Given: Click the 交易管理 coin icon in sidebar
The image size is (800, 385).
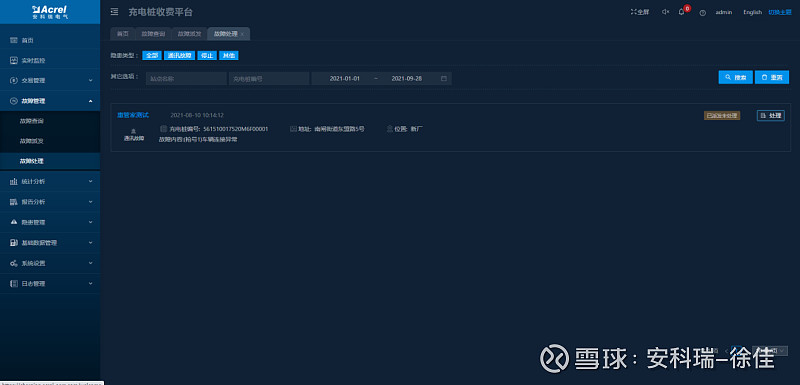Looking at the screenshot, I should pos(14,81).
